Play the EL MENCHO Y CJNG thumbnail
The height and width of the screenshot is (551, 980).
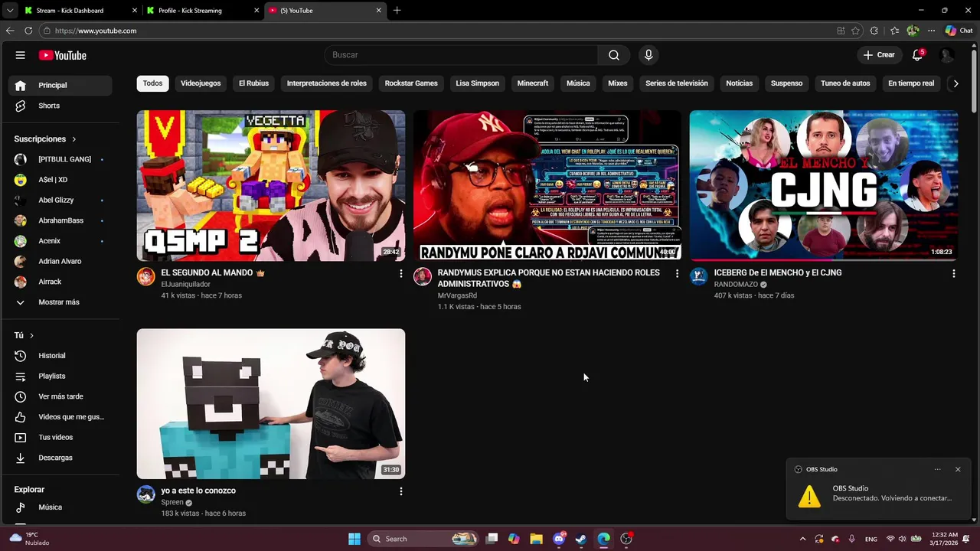824,186
